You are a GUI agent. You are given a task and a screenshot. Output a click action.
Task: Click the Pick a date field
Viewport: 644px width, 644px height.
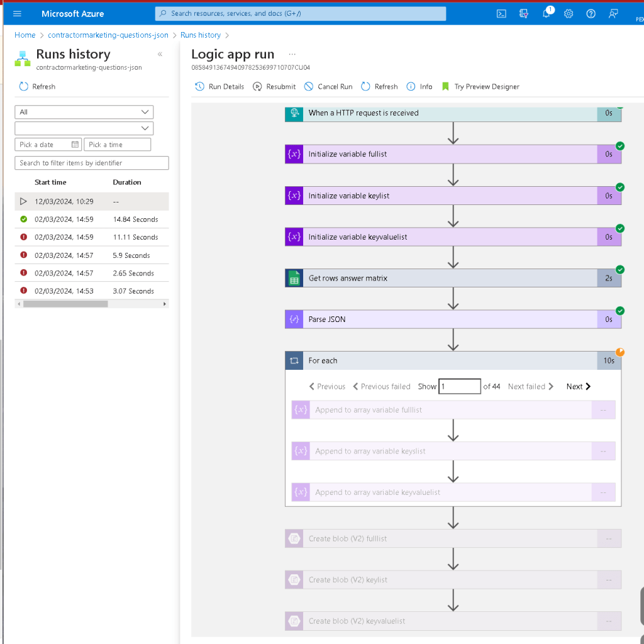click(48, 145)
